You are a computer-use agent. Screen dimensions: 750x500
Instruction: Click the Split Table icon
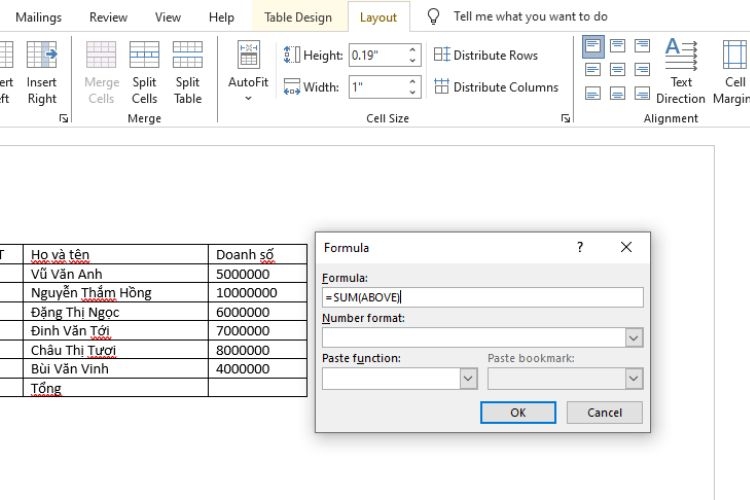(x=188, y=55)
